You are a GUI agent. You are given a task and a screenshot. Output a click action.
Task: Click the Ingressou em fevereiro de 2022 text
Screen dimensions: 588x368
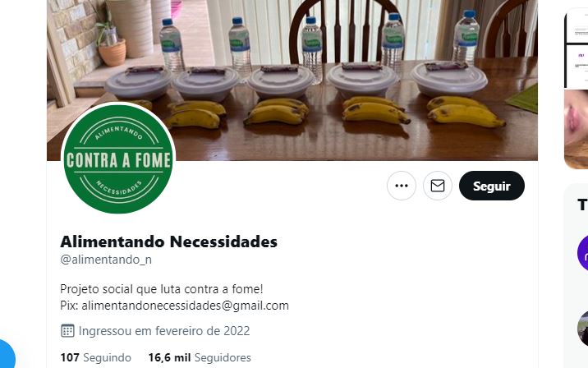pyautogui.click(x=164, y=331)
